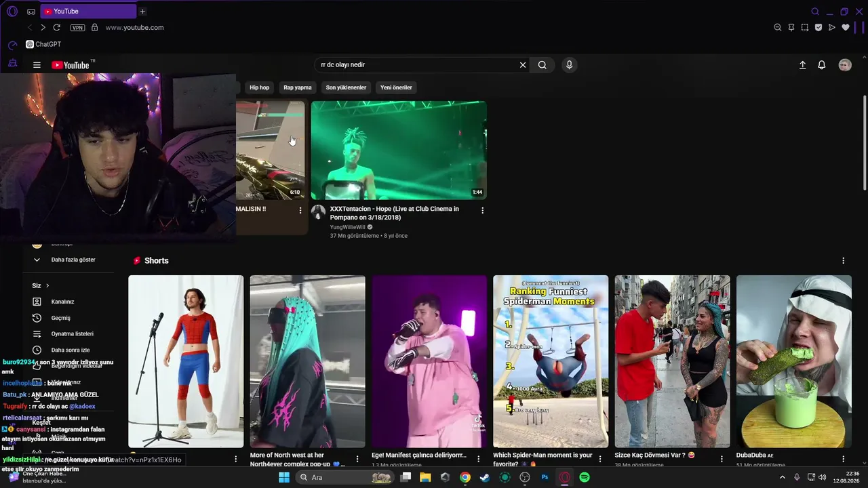
Task: Open options menu for the 'MALISIN !!' video
Action: pos(300,211)
